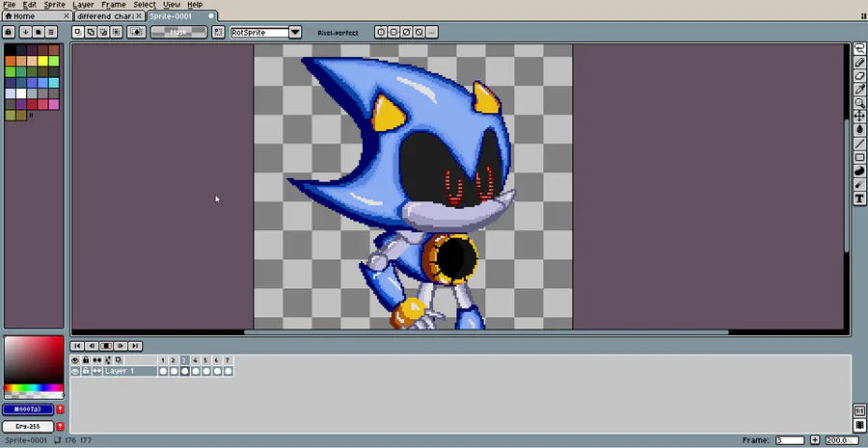Viewport: 868px width, 448px height.
Task: Select the Eyedropper tool
Action: (x=859, y=89)
